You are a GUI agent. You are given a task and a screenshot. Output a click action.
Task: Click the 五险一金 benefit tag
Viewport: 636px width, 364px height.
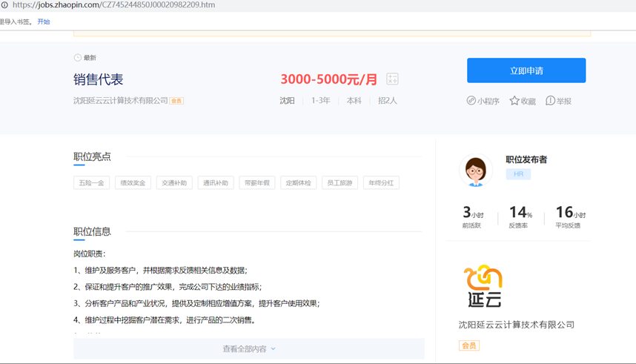click(91, 182)
